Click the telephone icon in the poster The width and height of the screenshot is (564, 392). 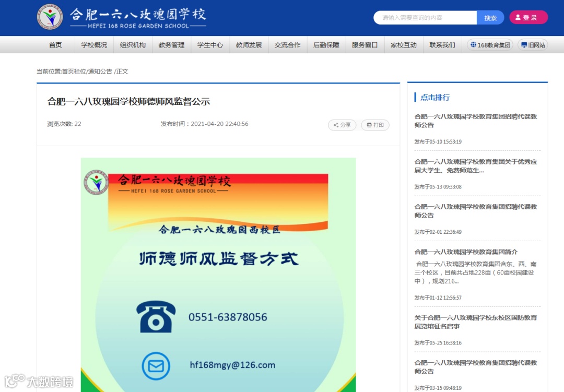click(156, 316)
